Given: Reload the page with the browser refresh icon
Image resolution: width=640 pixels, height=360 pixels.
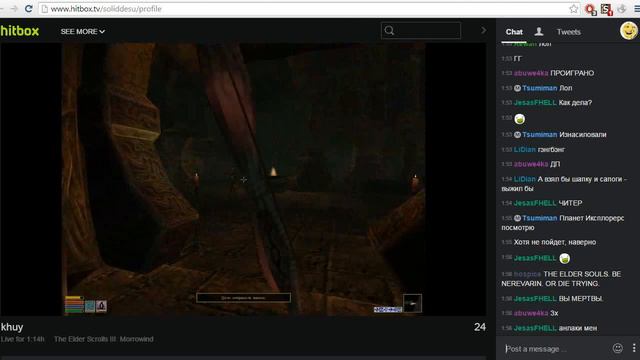Looking at the screenshot, I should [x=28, y=9].
